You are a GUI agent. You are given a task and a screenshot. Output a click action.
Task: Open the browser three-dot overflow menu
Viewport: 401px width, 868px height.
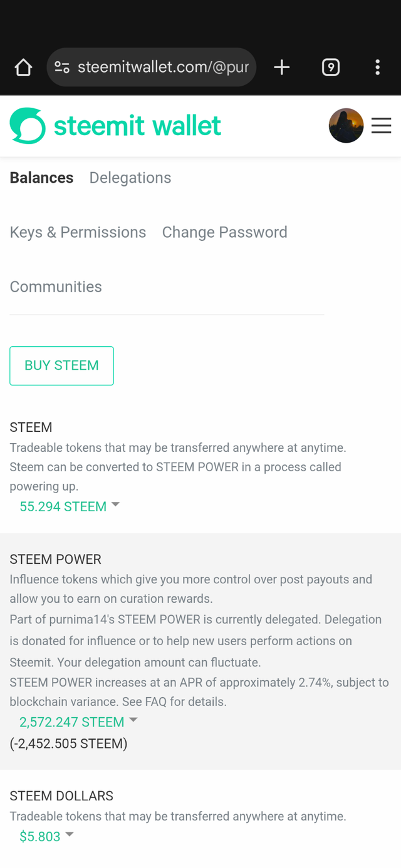(x=377, y=68)
